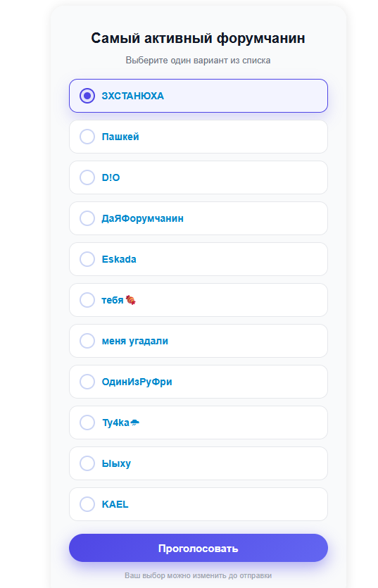Select the KAEL radio button
378x588 pixels.
pos(87,504)
